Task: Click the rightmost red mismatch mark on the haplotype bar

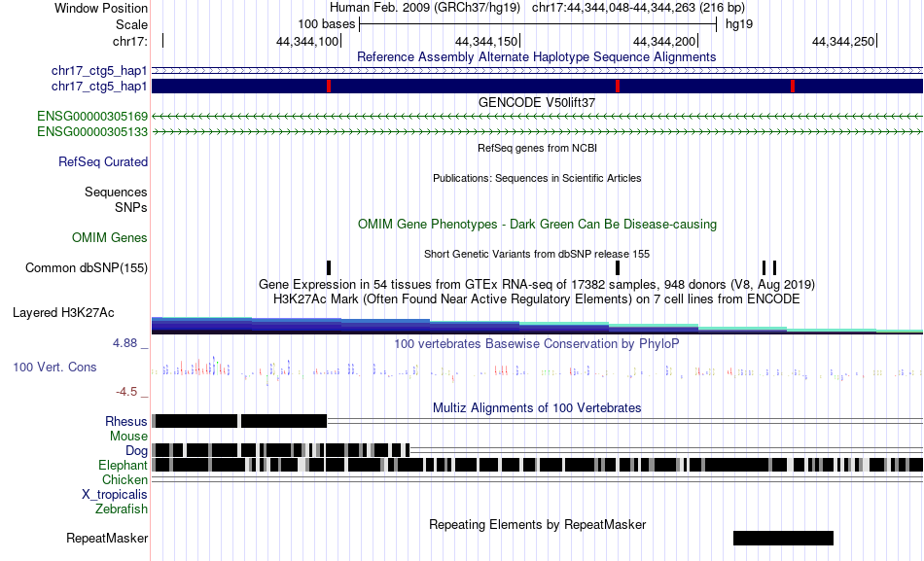Action: click(x=793, y=86)
